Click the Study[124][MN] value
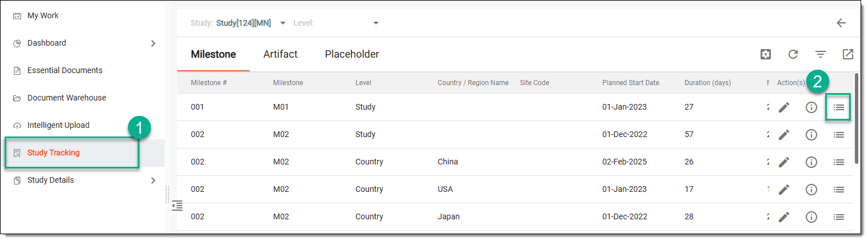The height and width of the screenshot is (241, 868). pyautogui.click(x=243, y=23)
